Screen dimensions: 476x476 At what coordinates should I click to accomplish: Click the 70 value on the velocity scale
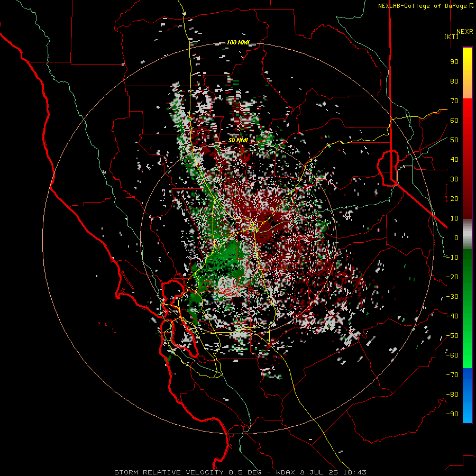[x=454, y=101]
